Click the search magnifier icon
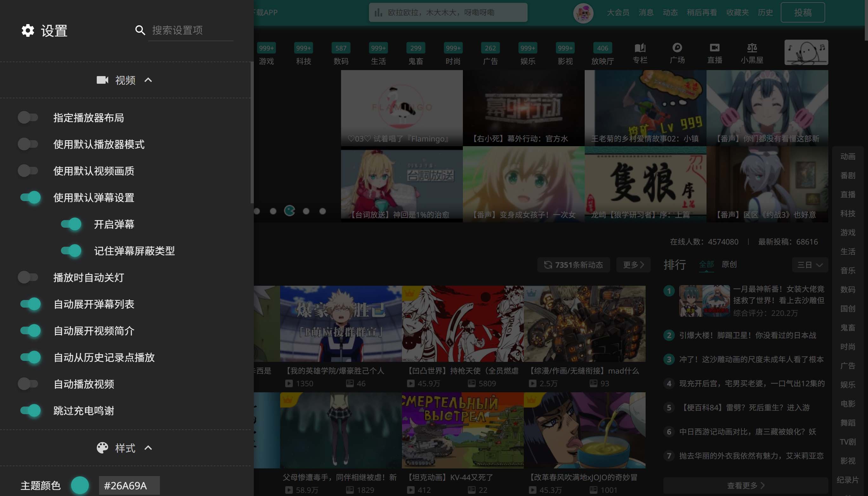This screenshot has width=868, height=496. coord(140,30)
